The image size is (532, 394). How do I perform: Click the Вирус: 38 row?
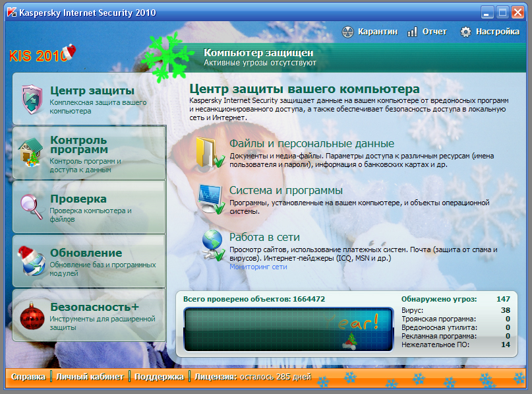point(456,310)
